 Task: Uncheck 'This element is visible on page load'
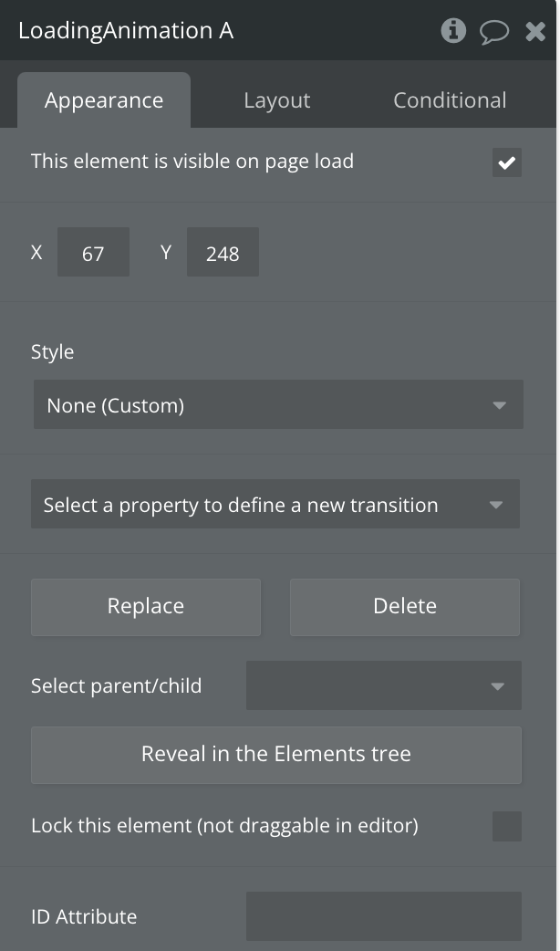pos(506,163)
